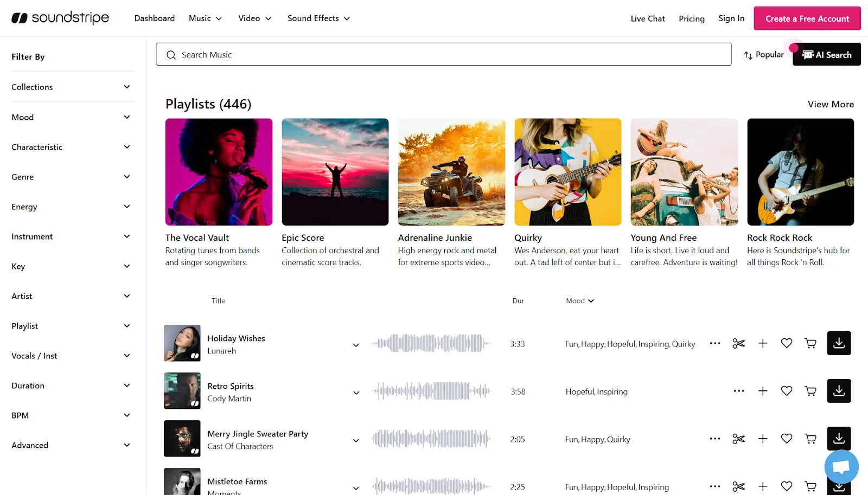Click the Popular sort arrows icon
868x495 pixels.
pos(748,55)
